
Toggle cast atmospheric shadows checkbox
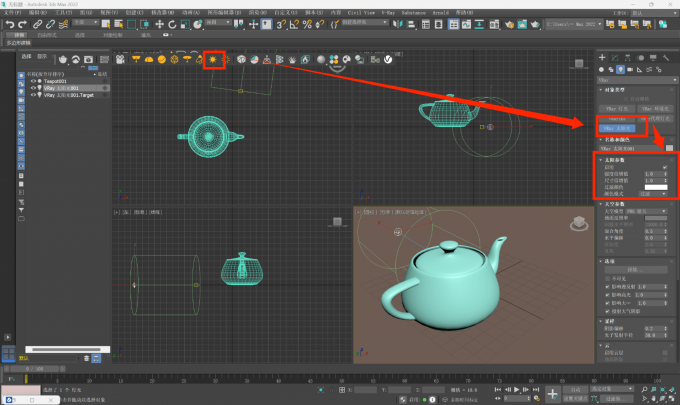608,311
